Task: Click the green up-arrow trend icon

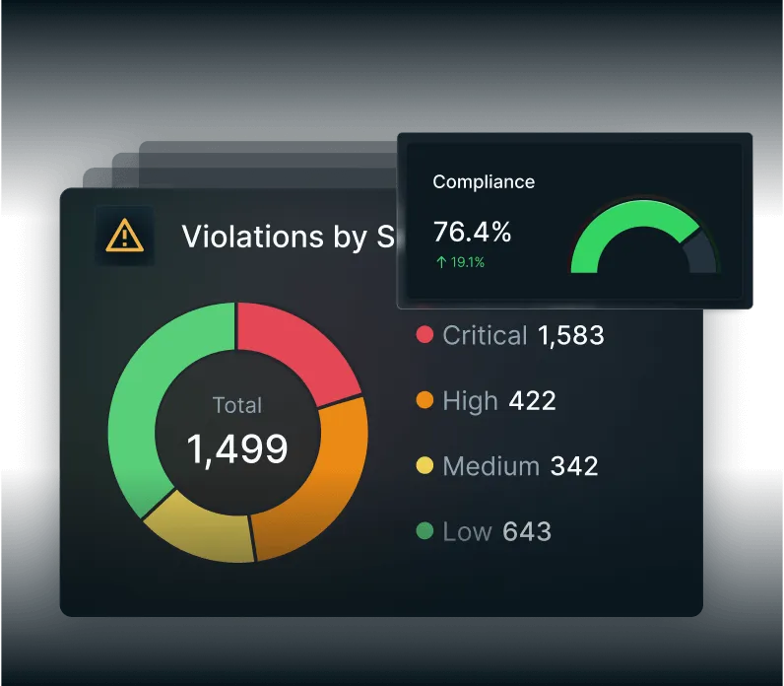Action: pos(439,263)
